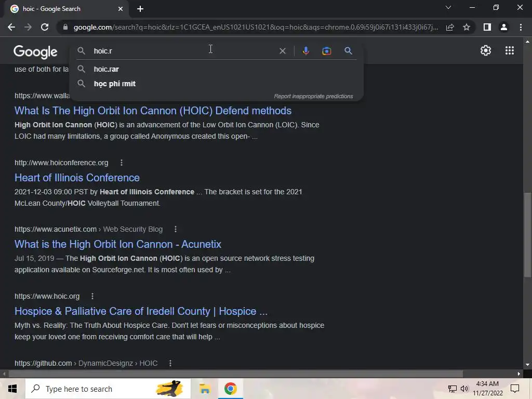This screenshot has width=532, height=399.
Task: Click the scroll right arrow
Action: [519, 374]
